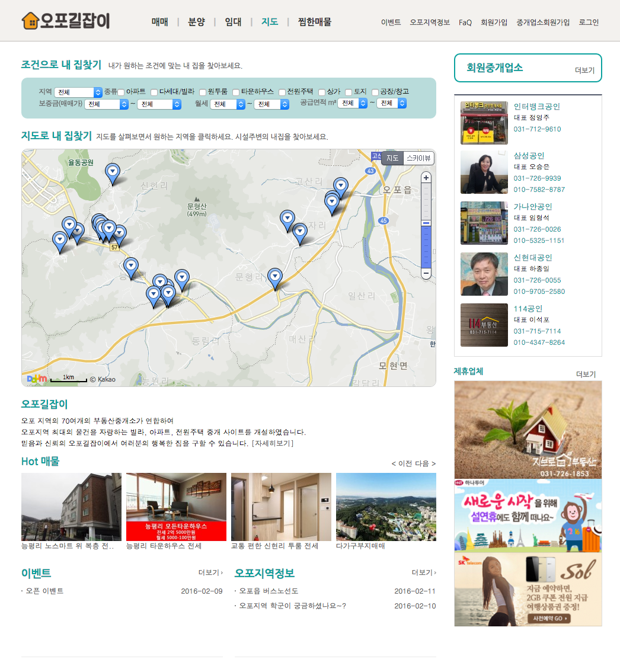Go to the 분양 menu
Screen dimensions: 620x672
(x=196, y=22)
